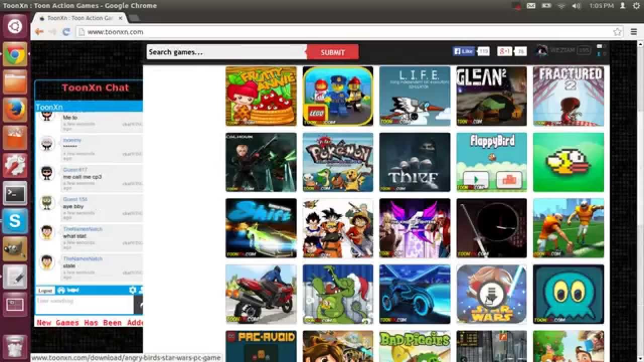644x362 pixels.
Task: Open the neon Tron car game thumbnail
Action: pyautogui.click(x=415, y=294)
